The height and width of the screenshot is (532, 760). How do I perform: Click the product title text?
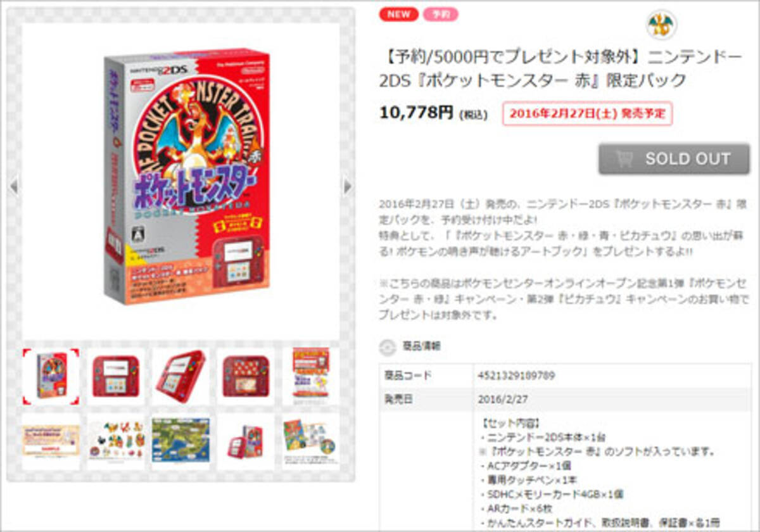coord(561,68)
